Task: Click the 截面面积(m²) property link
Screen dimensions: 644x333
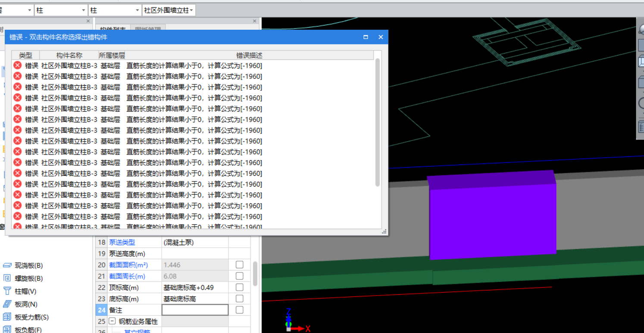Action: point(128,265)
